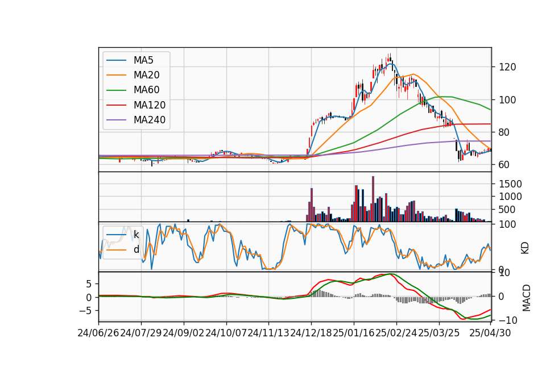Click the orange MA20 legend line sample

pyautogui.click(x=116, y=75)
